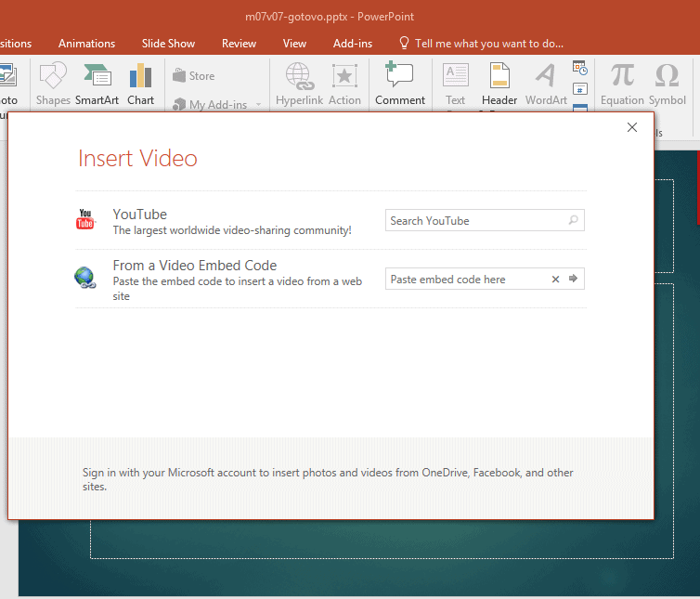Insert Slide Number icon
The width and height of the screenshot is (700, 599).
(x=580, y=89)
